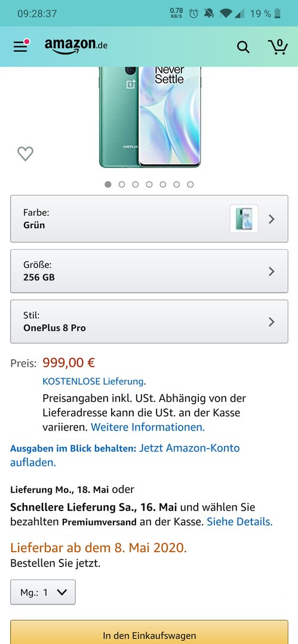
Task: Tap the Wi-Fi status icon
Action: click(x=226, y=14)
